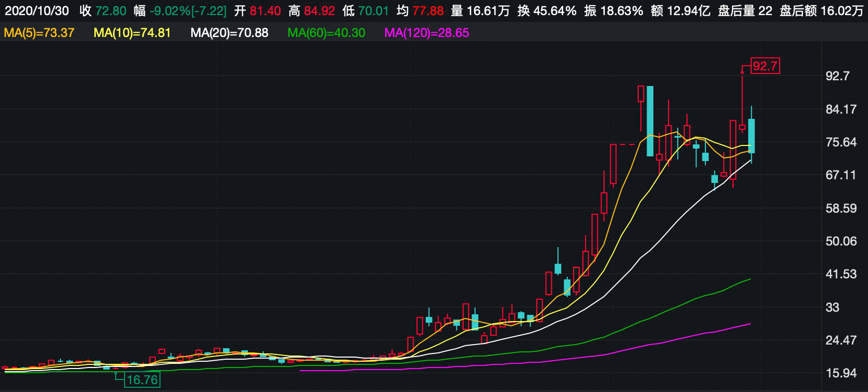Screen dimensions: 868x392
Task: Select the closing price 72.80
Action: (x=111, y=11)
